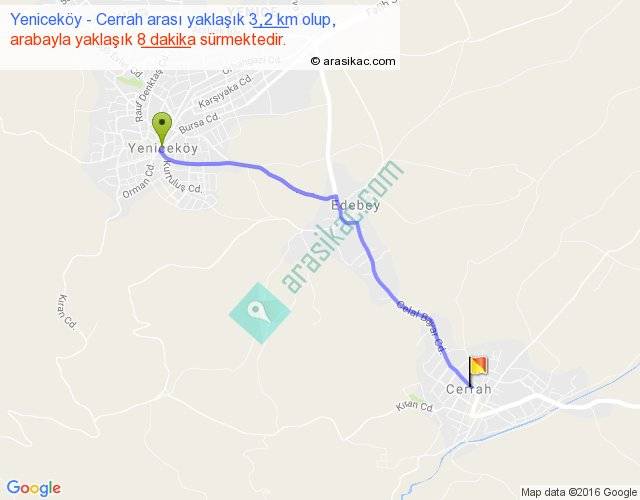Select the Edebey village label
The image size is (640, 500).
[356, 205]
